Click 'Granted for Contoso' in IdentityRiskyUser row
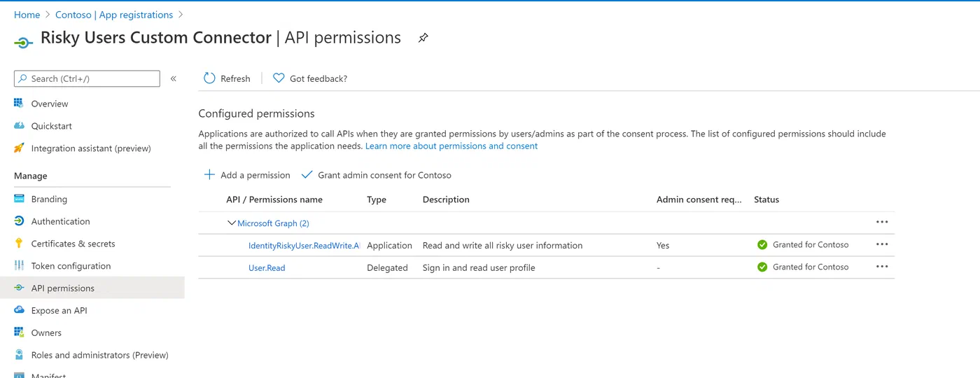The height and width of the screenshot is (378, 980). click(x=811, y=245)
